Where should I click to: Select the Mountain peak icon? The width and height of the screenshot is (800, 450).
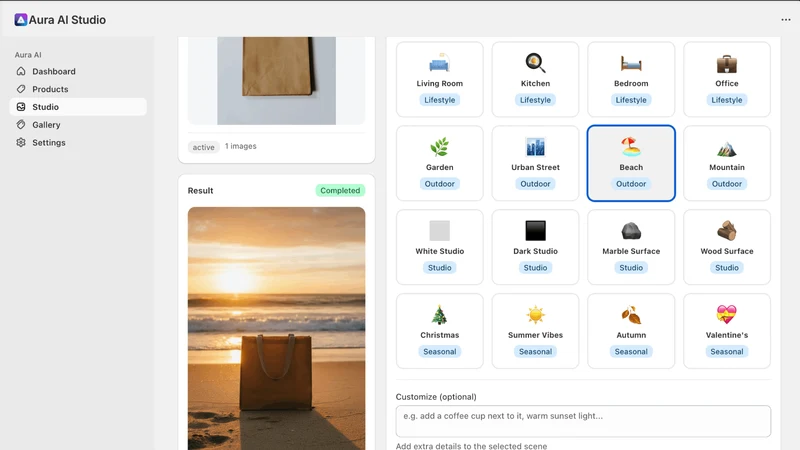pos(727,148)
